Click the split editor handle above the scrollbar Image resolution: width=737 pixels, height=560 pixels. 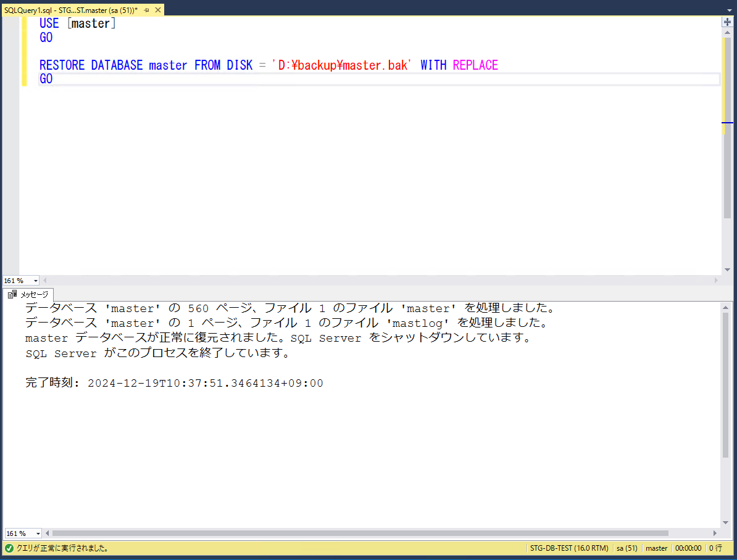click(x=727, y=21)
